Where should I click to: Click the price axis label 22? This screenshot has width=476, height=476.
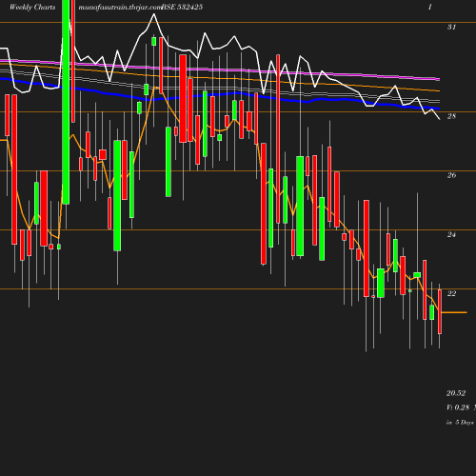451,293
